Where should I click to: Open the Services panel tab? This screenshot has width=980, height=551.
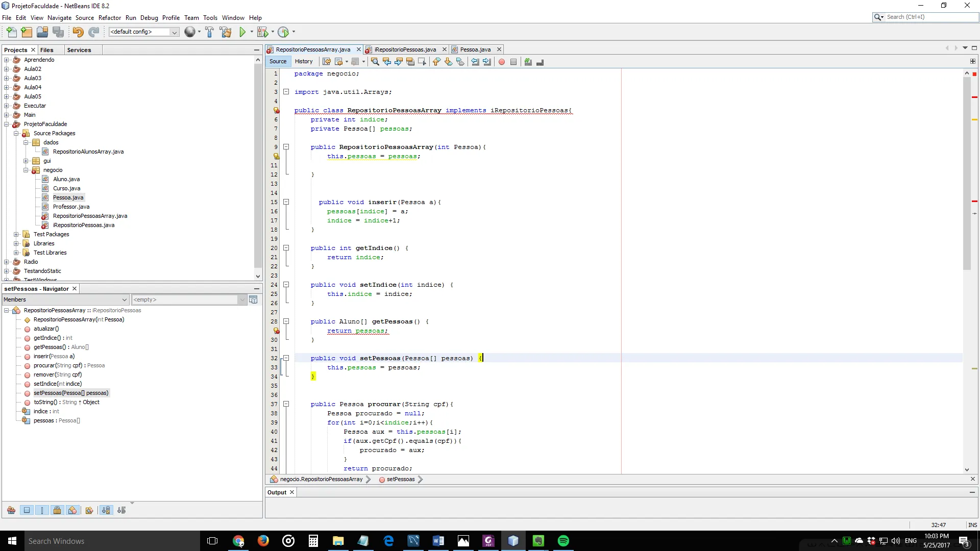79,50
